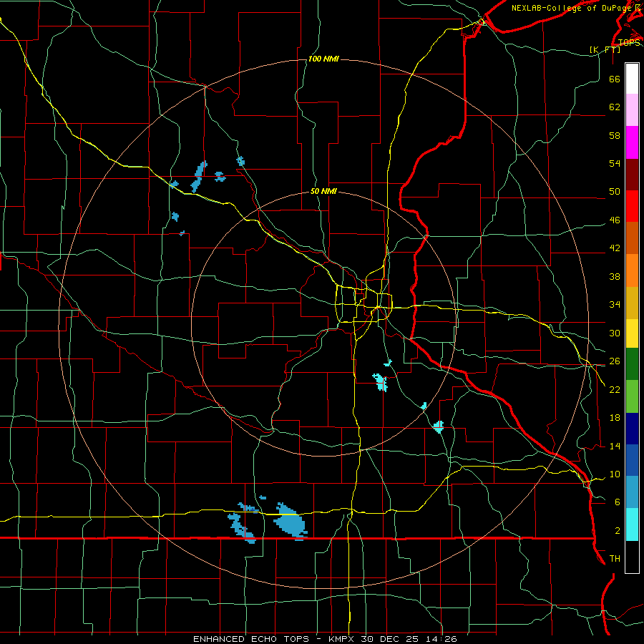Click the black TH legend swatch
This screenshot has width=644, height=644.
[x=632, y=557]
